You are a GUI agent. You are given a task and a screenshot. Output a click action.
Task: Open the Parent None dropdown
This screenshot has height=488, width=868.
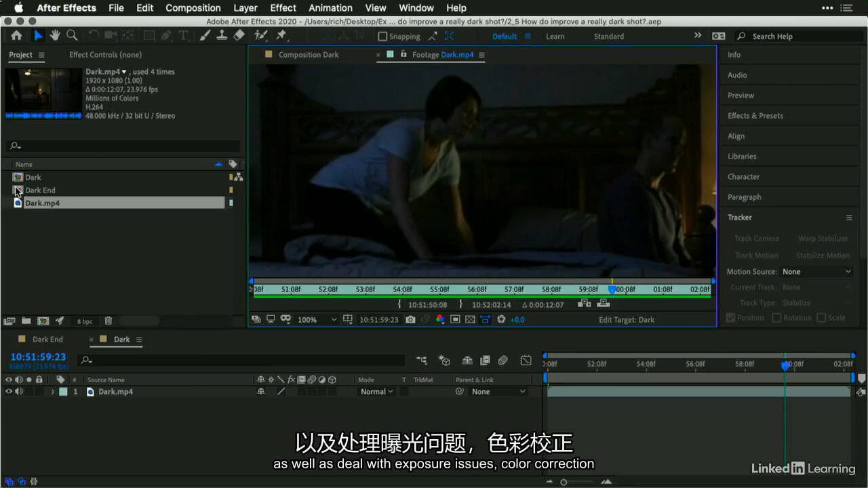coord(499,392)
